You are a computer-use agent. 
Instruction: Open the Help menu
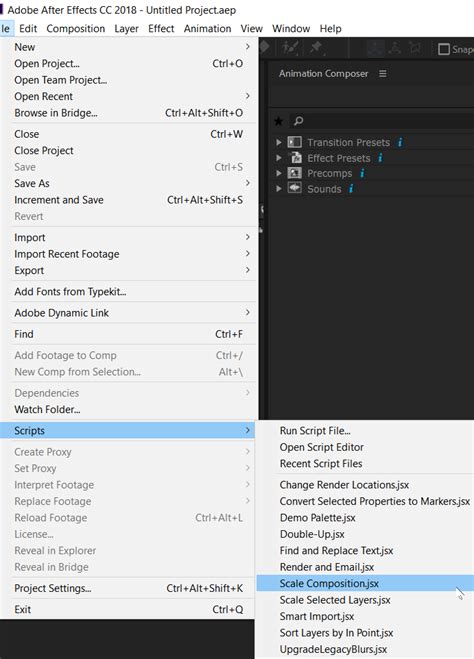331,29
